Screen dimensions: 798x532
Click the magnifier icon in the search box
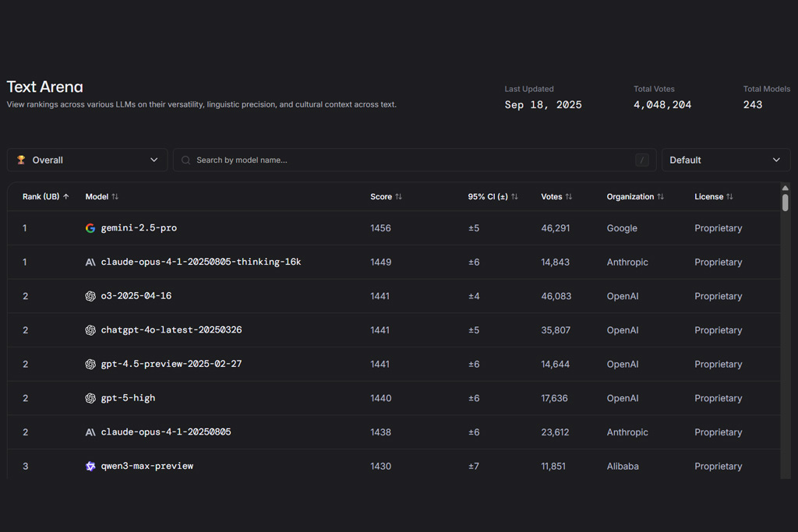coord(185,160)
